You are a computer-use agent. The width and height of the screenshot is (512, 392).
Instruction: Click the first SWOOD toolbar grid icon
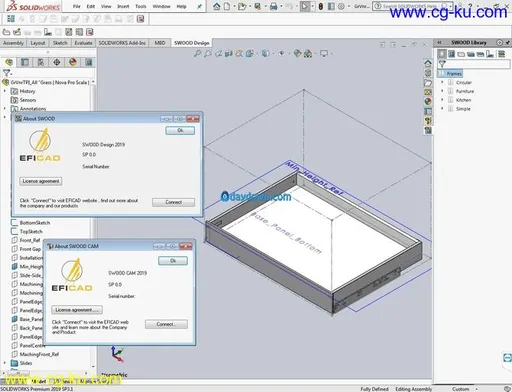(x=11, y=19)
